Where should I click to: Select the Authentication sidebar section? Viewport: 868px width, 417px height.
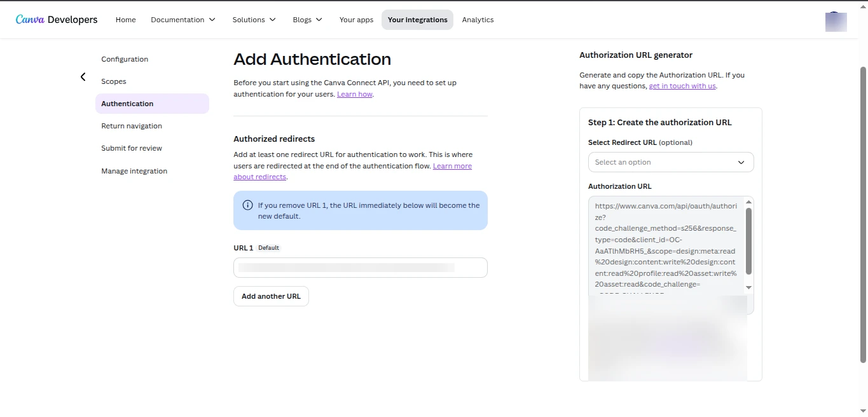pyautogui.click(x=152, y=104)
